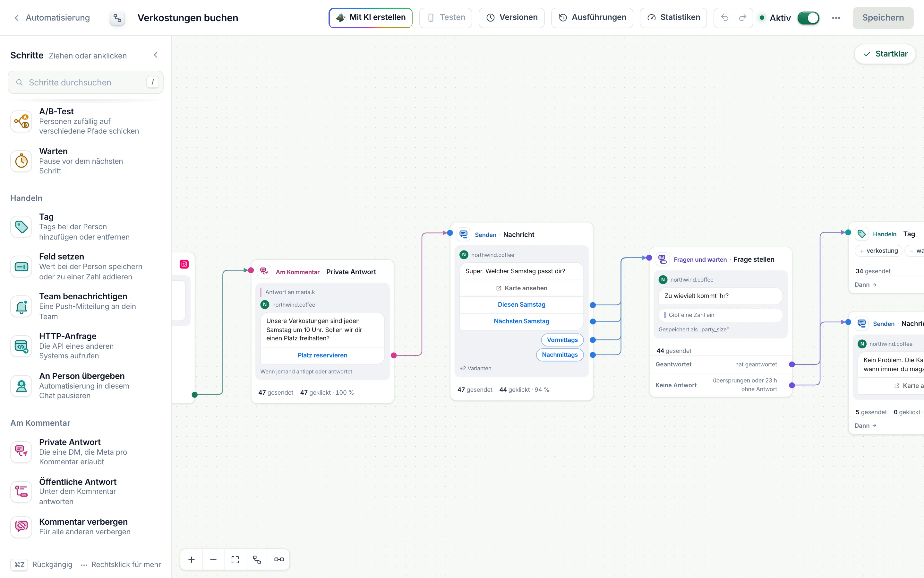Expand the +2 Varianten label
This screenshot has width=924, height=578.
[x=475, y=369]
